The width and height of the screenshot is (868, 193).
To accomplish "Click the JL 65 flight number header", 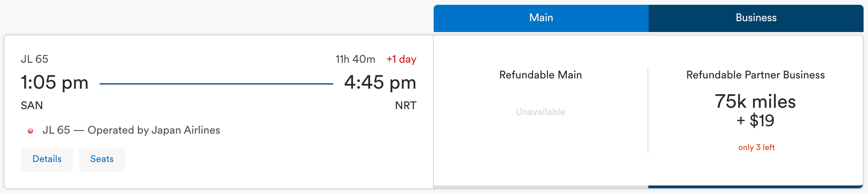I will pos(35,59).
